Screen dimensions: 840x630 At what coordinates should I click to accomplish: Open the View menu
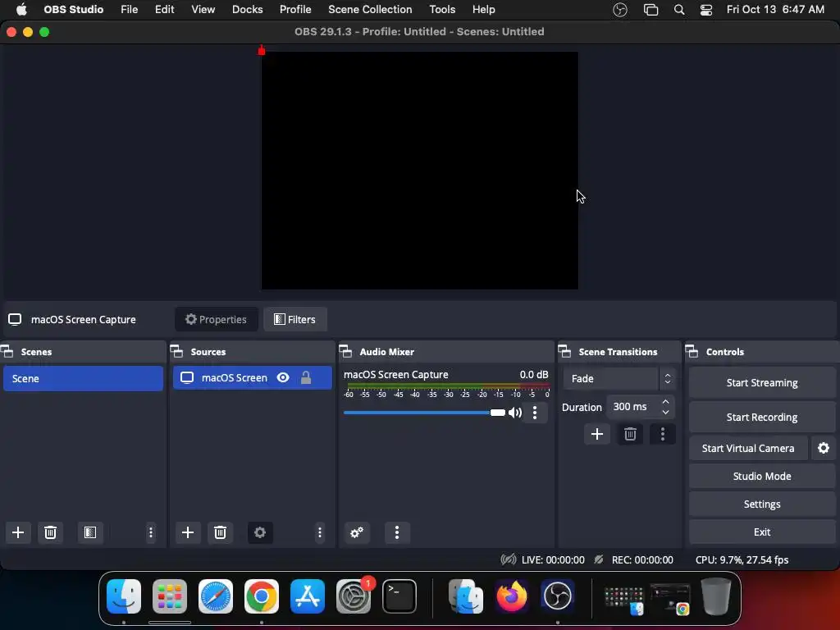203,10
